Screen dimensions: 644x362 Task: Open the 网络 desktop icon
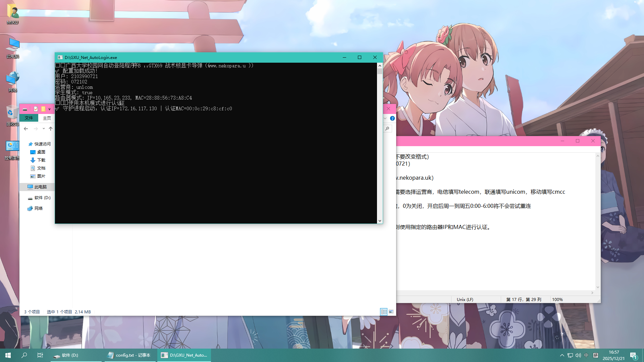tap(12, 80)
